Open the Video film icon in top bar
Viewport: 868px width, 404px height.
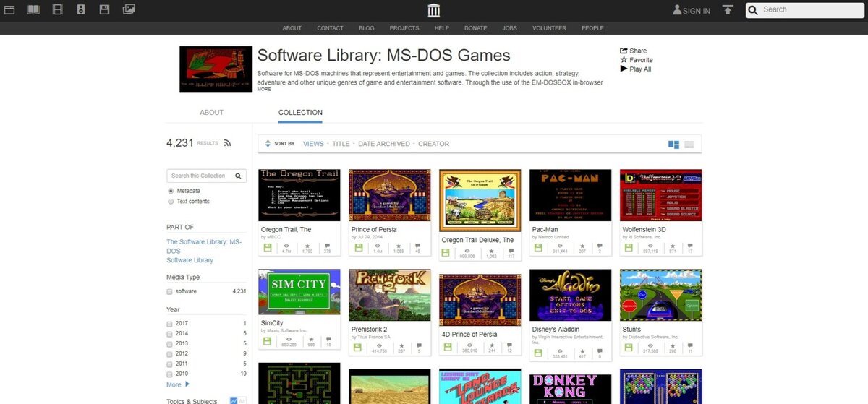point(58,9)
